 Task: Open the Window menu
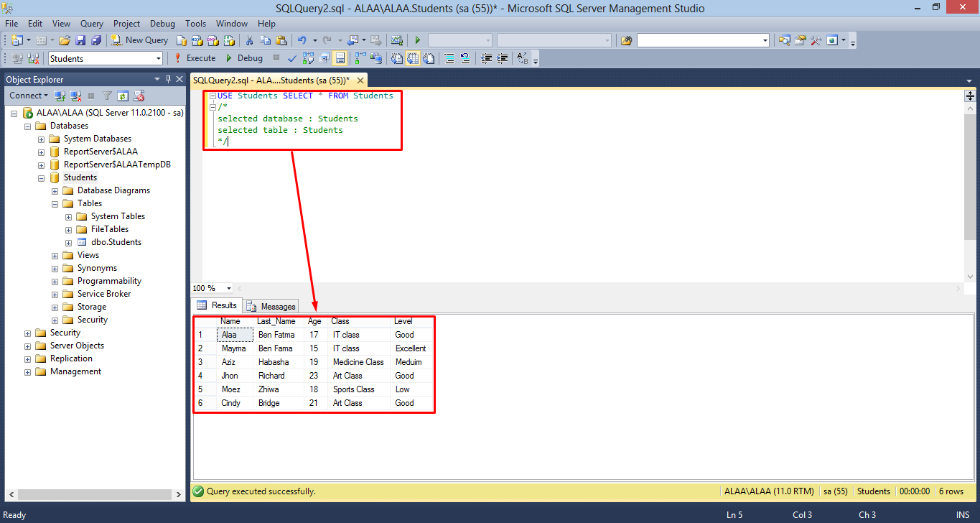tap(231, 24)
